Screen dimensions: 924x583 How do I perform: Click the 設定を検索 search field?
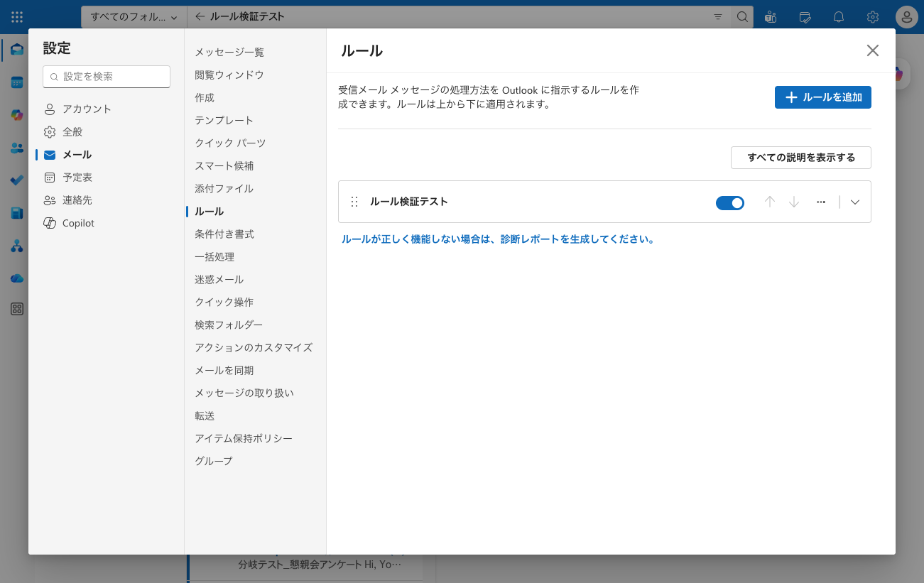pos(107,77)
